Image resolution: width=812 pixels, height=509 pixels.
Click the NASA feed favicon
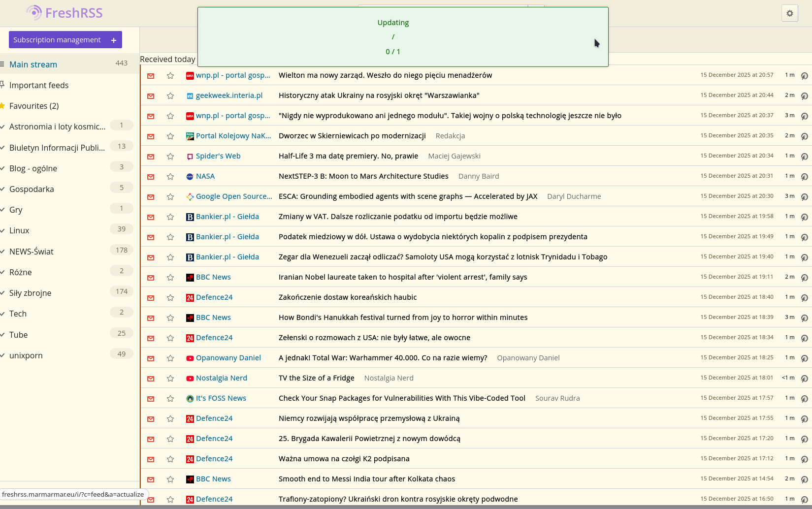point(190,176)
